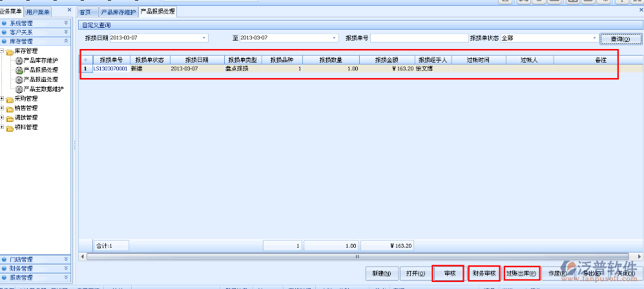Open the start 报损日期 date dropdown
The width and height of the screenshot is (644, 289).
point(204,38)
